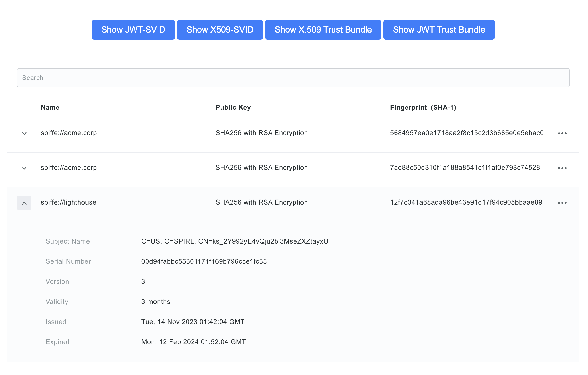Open more options for fingerprint 5684957e row
588x375 pixels.
pos(562,133)
